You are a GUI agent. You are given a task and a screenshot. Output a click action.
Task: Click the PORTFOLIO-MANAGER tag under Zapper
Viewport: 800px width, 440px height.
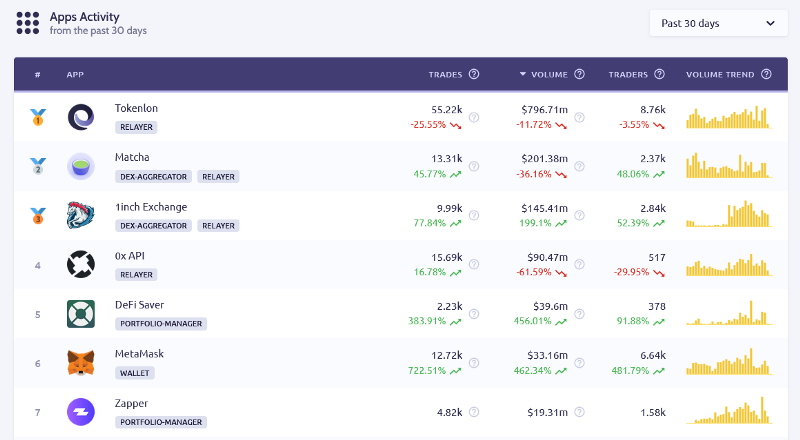click(x=161, y=422)
